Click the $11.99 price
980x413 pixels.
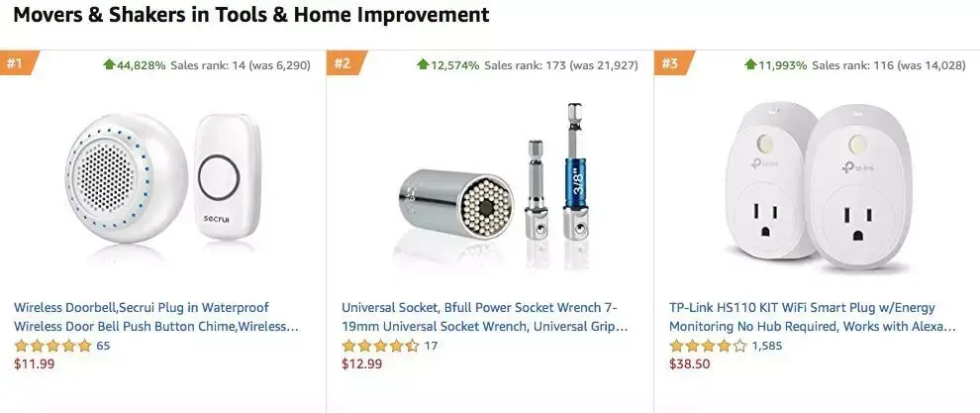click(35, 364)
